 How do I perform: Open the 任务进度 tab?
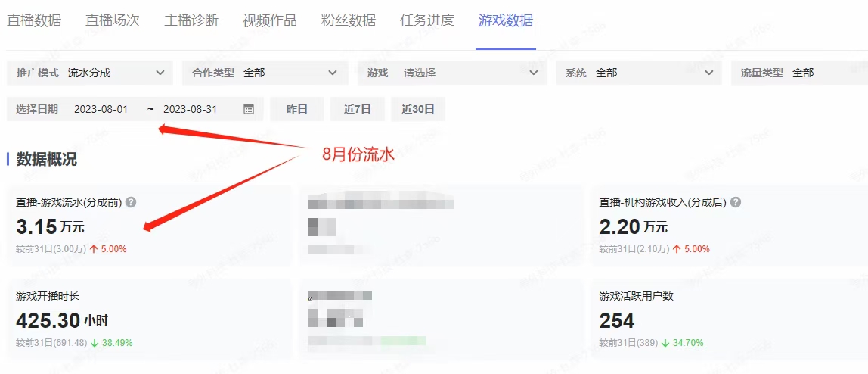(x=426, y=20)
